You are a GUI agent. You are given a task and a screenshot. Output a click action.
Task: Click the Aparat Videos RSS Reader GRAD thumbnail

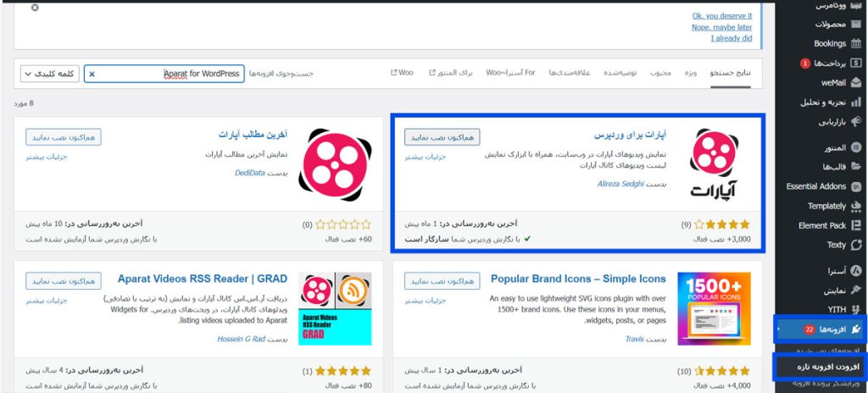pyautogui.click(x=335, y=308)
